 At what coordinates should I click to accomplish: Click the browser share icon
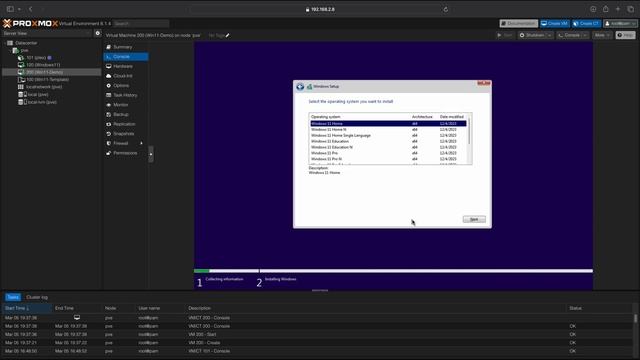point(606,9)
